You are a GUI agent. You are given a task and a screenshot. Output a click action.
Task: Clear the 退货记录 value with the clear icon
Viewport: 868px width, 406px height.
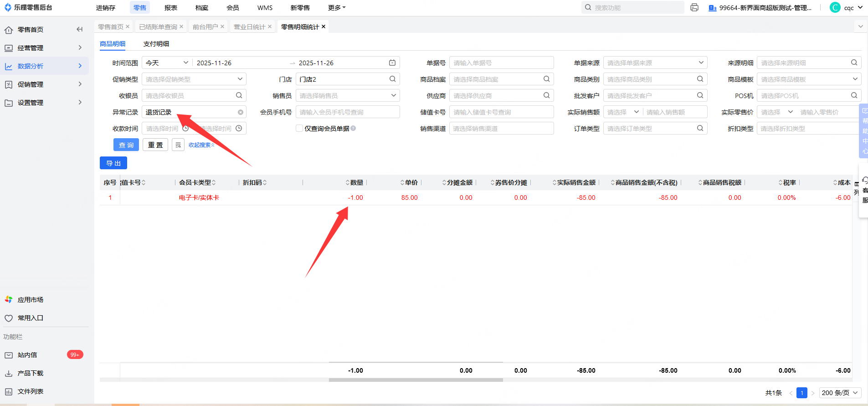click(x=241, y=112)
